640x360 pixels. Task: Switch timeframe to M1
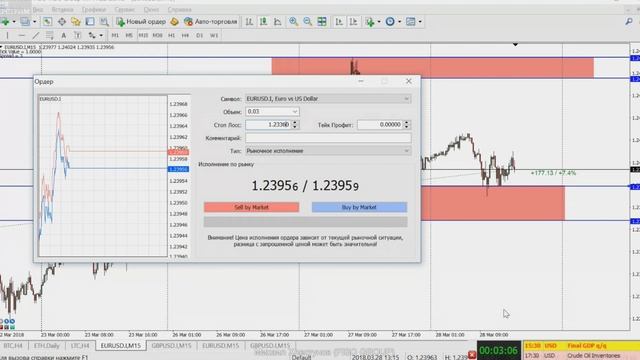click(x=115, y=36)
